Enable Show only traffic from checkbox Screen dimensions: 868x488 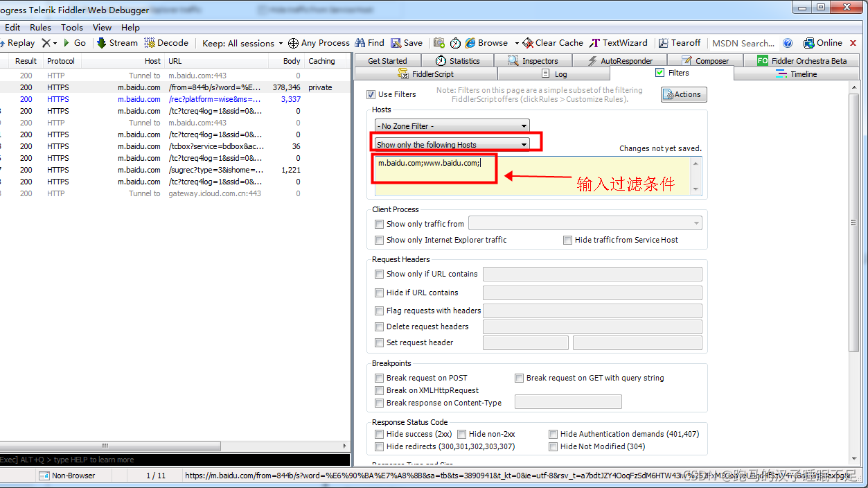click(379, 224)
